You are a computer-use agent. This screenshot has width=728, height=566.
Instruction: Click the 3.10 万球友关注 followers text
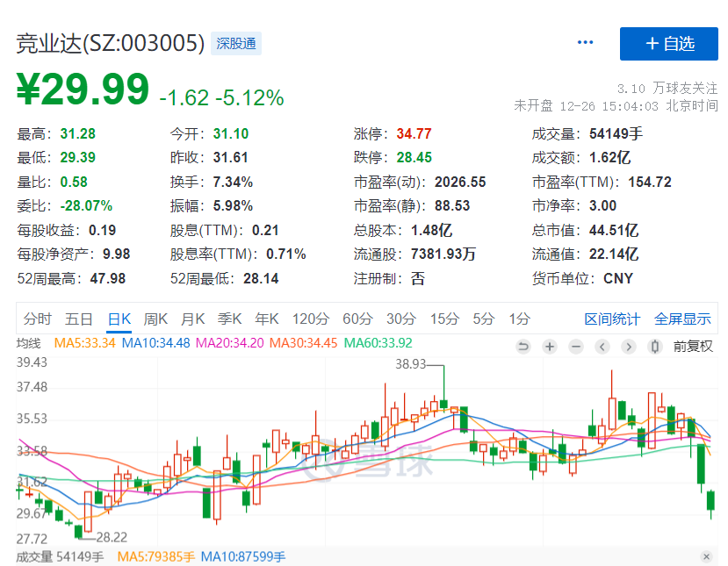tap(667, 88)
